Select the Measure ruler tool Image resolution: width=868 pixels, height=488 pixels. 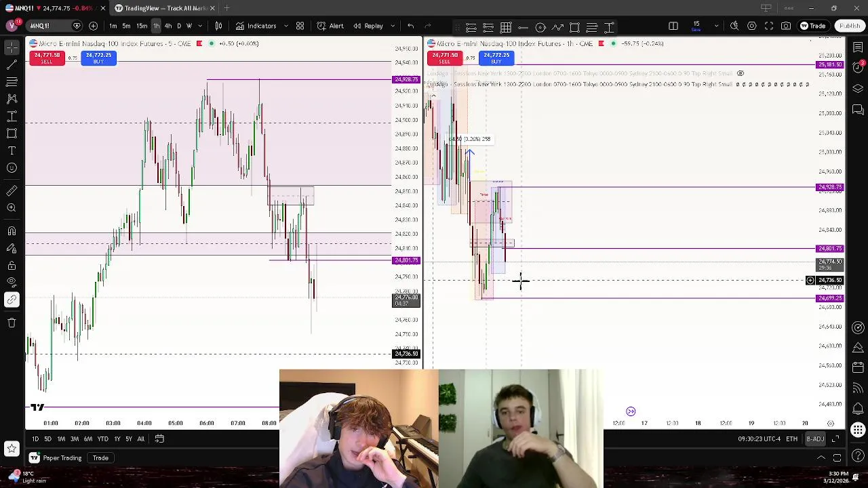[x=12, y=191]
